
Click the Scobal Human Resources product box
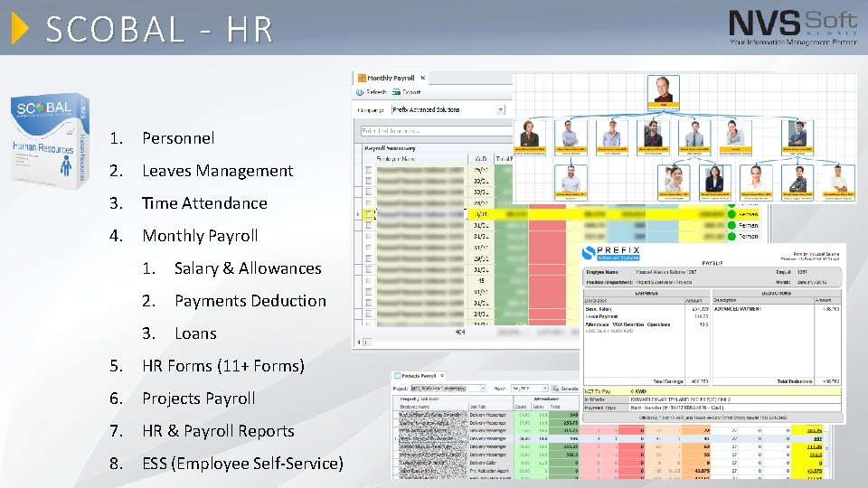point(50,141)
